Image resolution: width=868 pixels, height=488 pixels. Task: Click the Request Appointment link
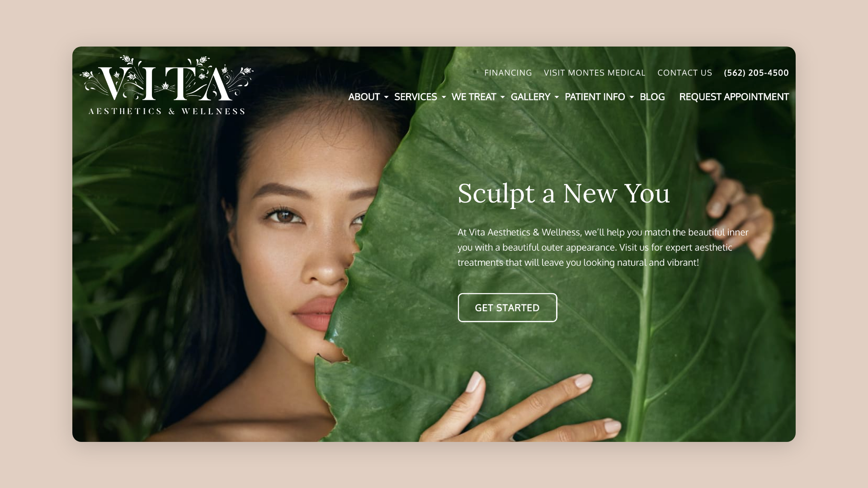point(734,97)
